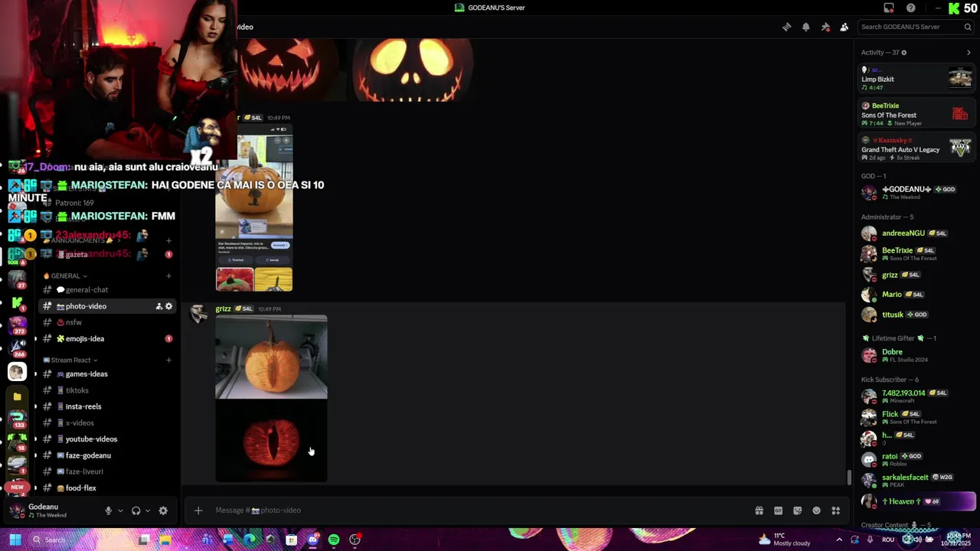Toggle the member list icon

click(x=844, y=27)
